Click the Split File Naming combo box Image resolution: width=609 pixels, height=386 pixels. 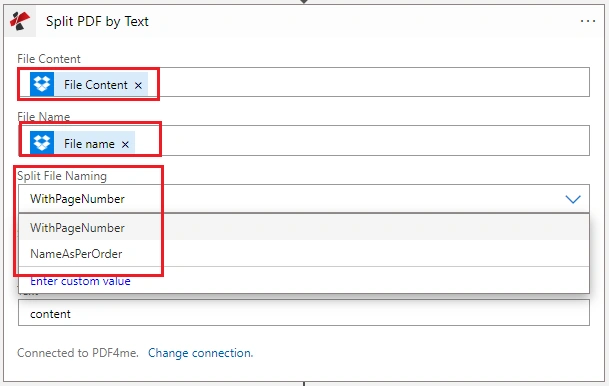pos(304,199)
